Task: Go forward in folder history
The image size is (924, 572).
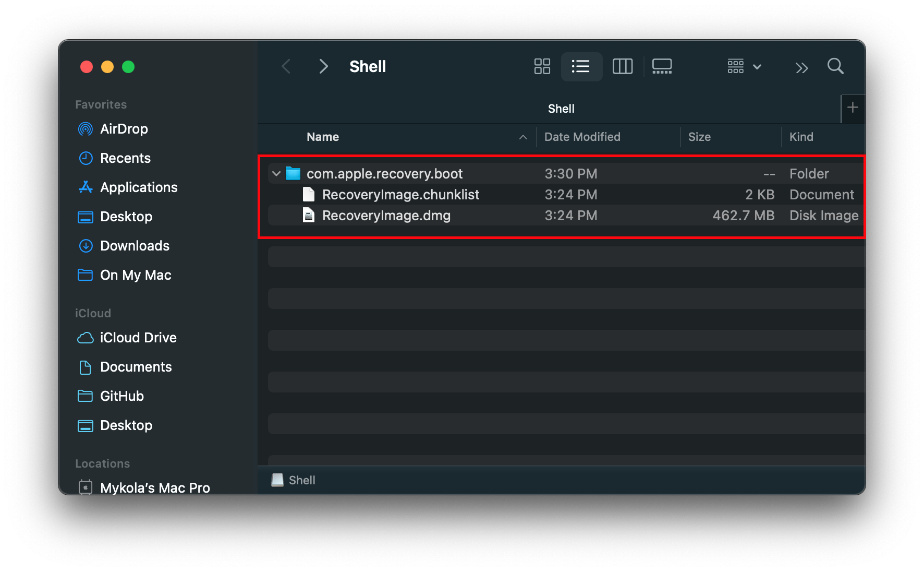Action: tap(323, 66)
